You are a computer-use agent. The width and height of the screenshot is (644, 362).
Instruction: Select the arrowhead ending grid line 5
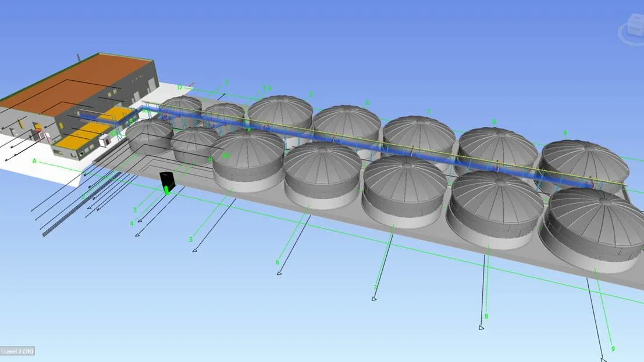194,250
